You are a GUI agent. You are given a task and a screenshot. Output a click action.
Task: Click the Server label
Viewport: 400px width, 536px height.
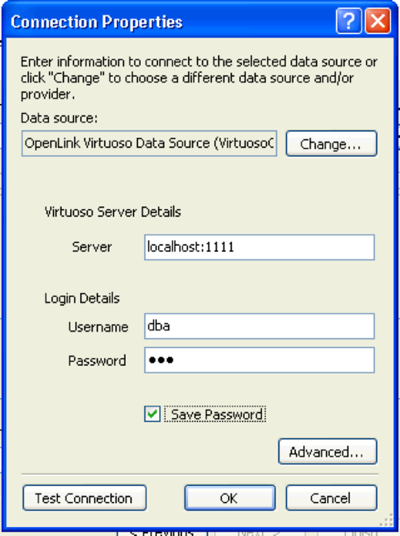point(92,247)
